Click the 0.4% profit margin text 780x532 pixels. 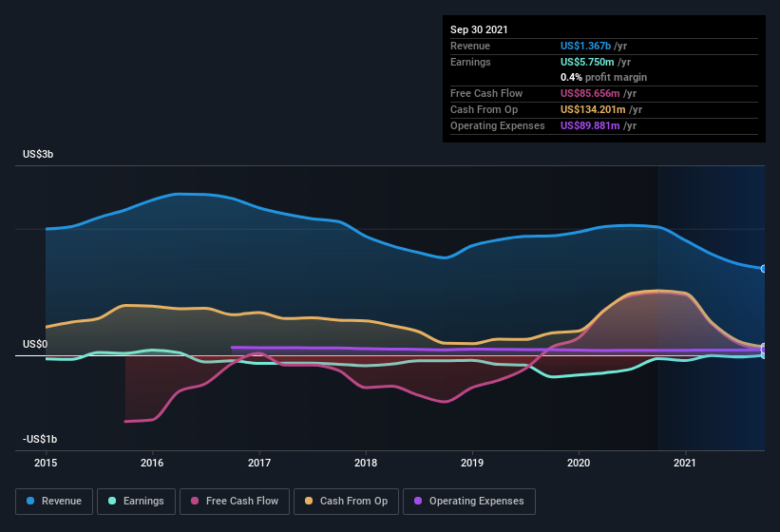coord(604,77)
